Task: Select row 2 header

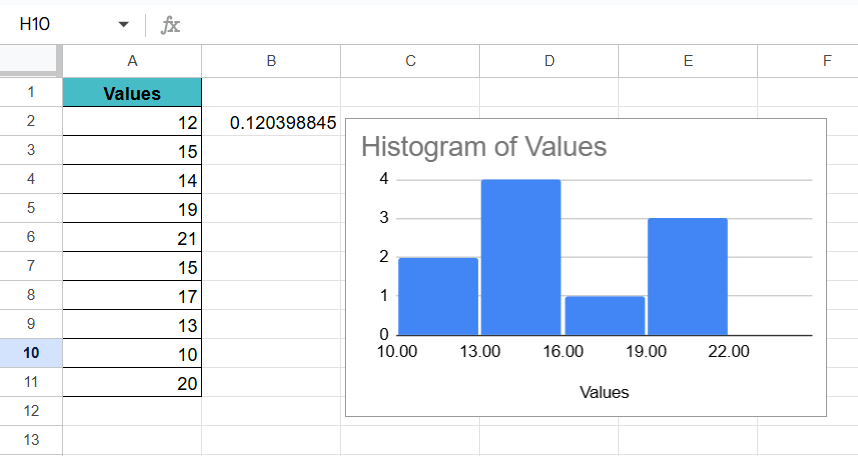Action: (x=31, y=121)
